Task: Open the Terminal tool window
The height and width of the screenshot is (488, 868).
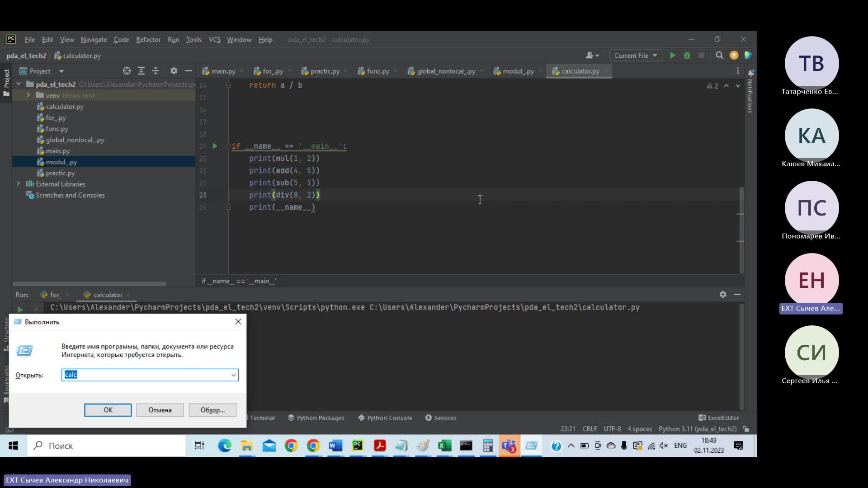Action: [x=262, y=418]
